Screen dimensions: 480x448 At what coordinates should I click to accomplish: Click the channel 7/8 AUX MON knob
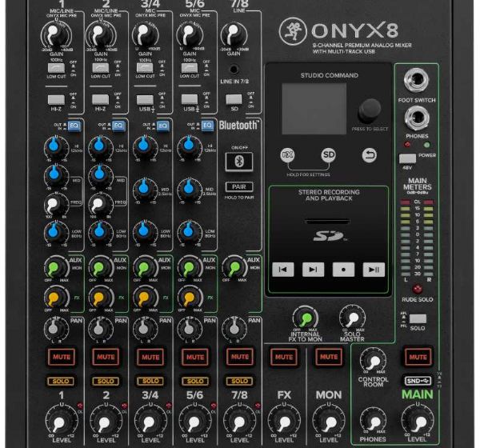234,268
